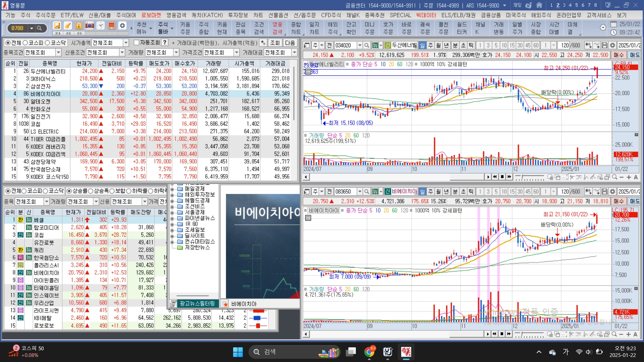Click the camera screenshot icon in toolbar

pos(90,26)
